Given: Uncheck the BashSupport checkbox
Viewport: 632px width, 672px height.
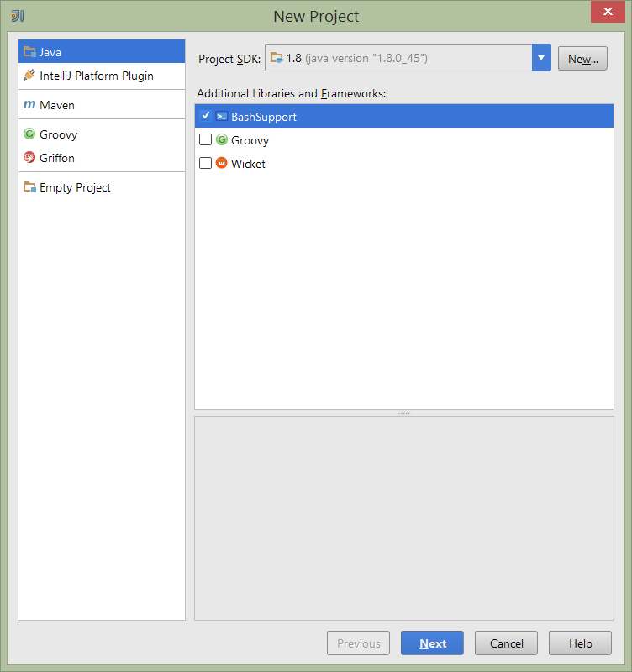Looking at the screenshot, I should click(x=205, y=116).
